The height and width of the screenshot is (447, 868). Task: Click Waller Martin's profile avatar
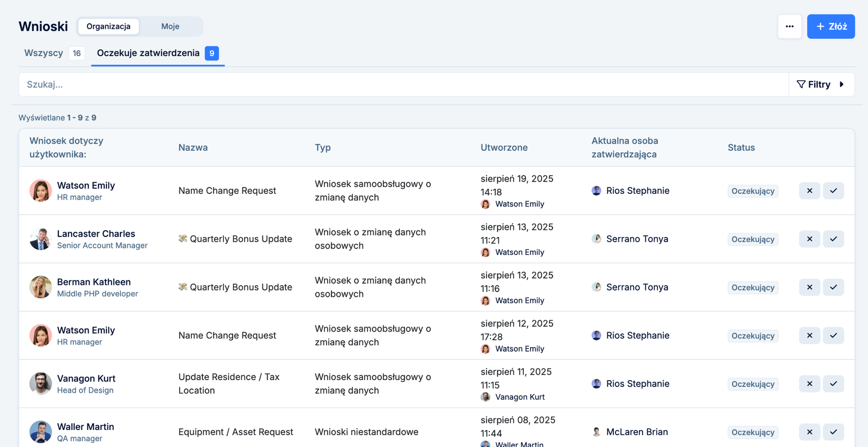(x=41, y=432)
